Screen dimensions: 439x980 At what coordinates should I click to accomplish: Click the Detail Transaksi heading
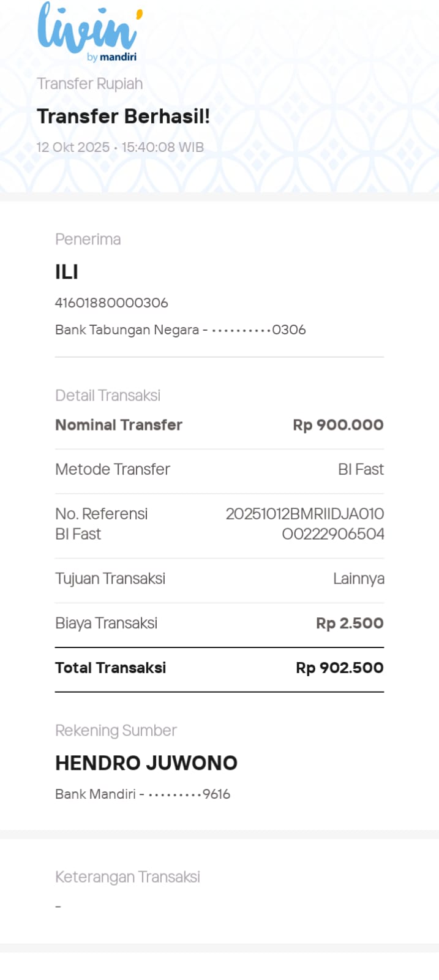click(108, 396)
